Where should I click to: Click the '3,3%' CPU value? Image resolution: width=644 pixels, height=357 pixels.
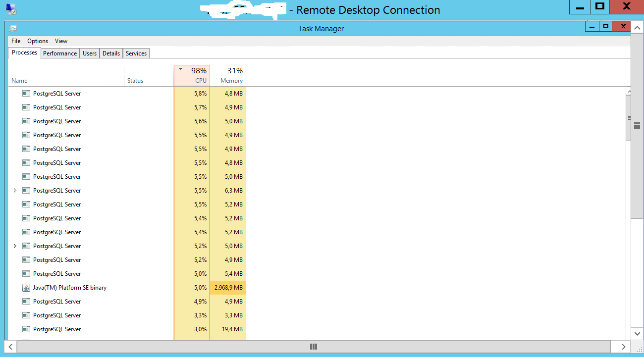(200, 315)
